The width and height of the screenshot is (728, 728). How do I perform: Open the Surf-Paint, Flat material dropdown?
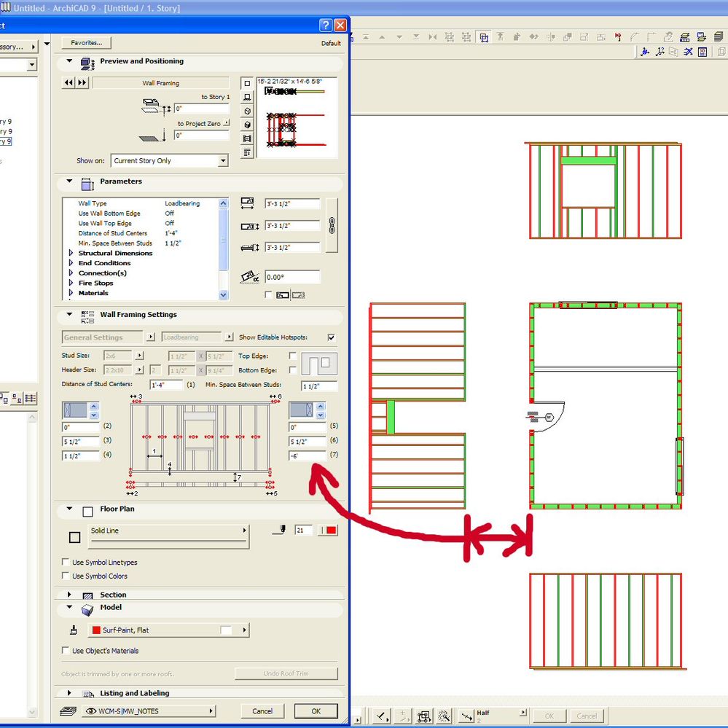coord(168,630)
